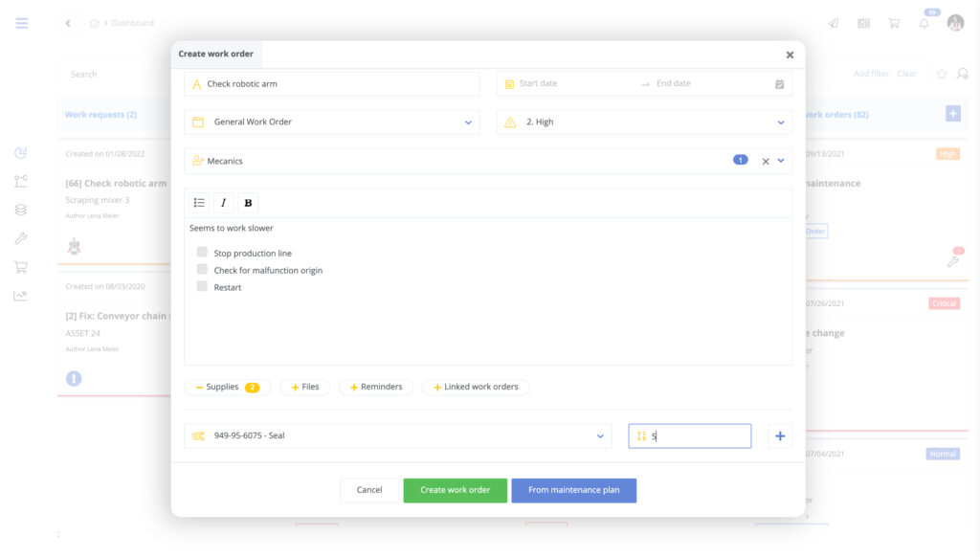The height and width of the screenshot is (557, 980).
Task: Expand the Linked work orders section
Action: [x=476, y=387]
